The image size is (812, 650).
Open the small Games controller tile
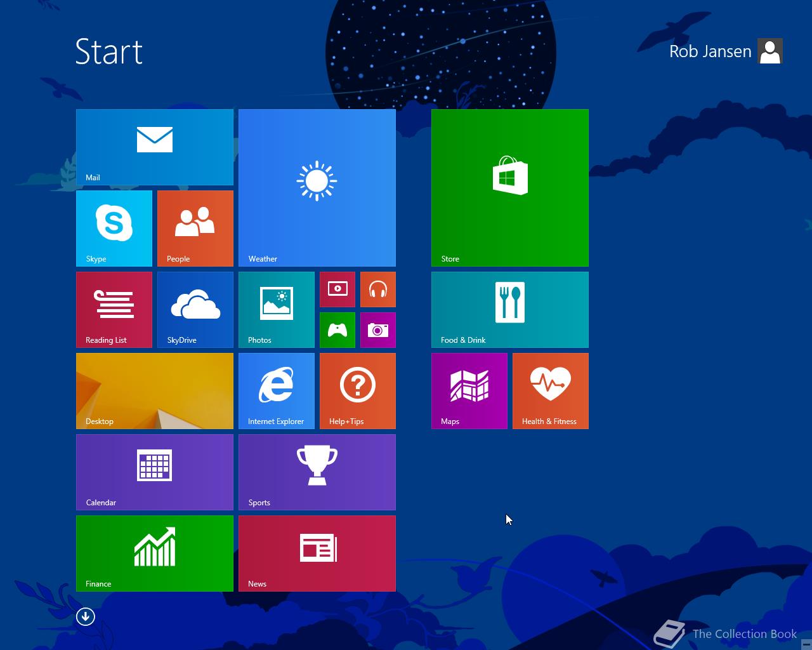point(337,330)
